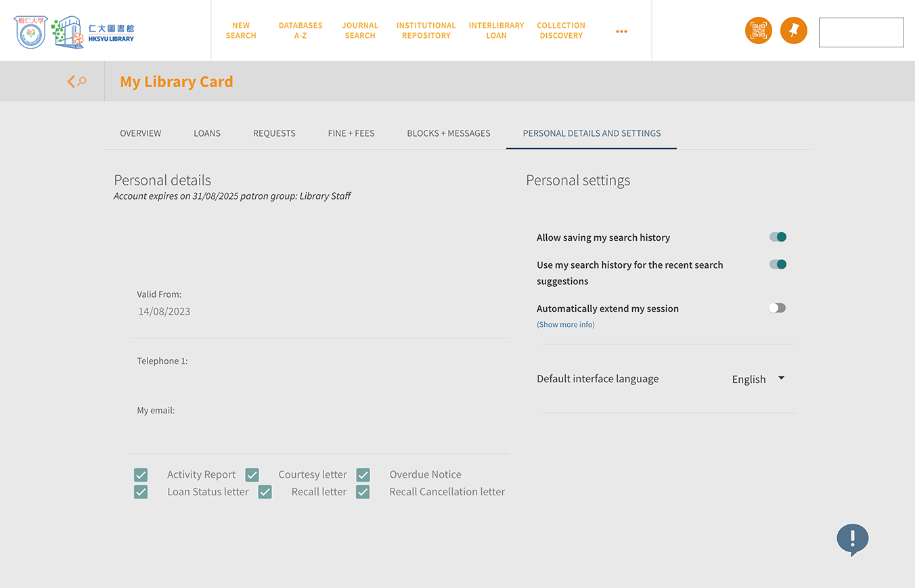Uncheck the Recall letter checkbox
This screenshot has width=915, height=588.
coord(265,492)
